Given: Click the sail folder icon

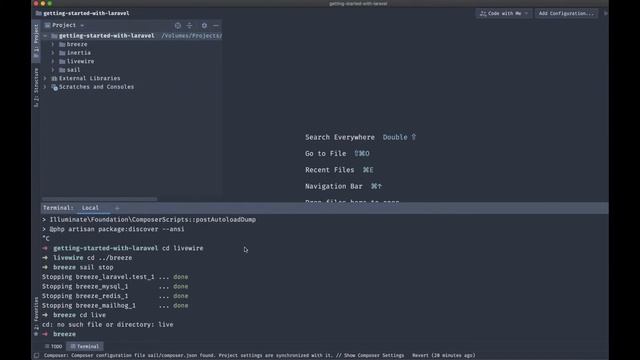Looking at the screenshot, I should click(62, 70).
